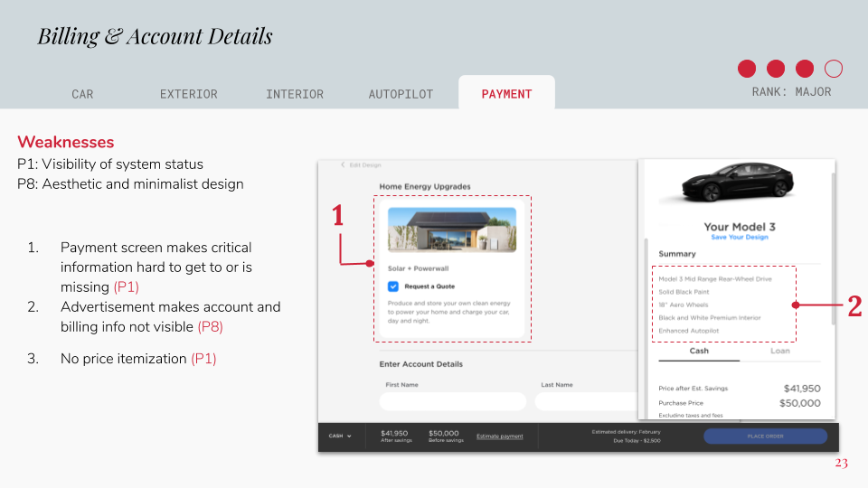This screenshot has width=868, height=488.
Task: Click the Solar + Powerwall house image
Action: 452,230
